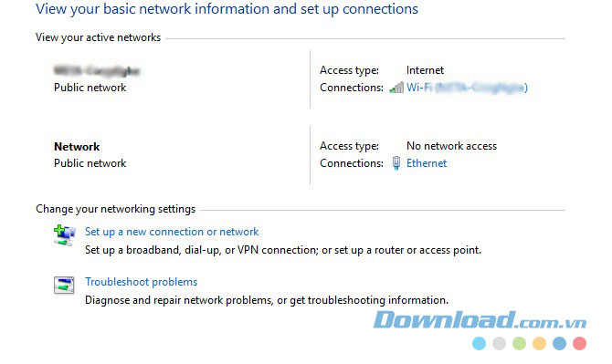Click the new connection setup icon
612x364 pixels.
coord(65,235)
